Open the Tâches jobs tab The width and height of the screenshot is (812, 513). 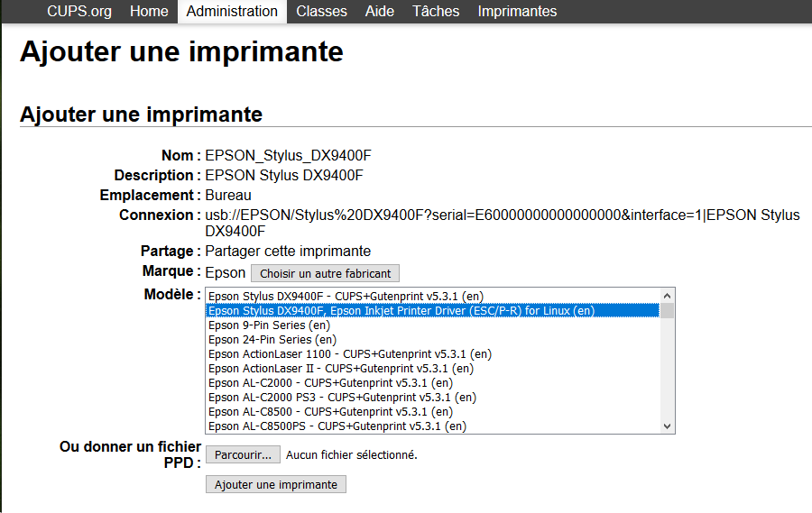(436, 12)
